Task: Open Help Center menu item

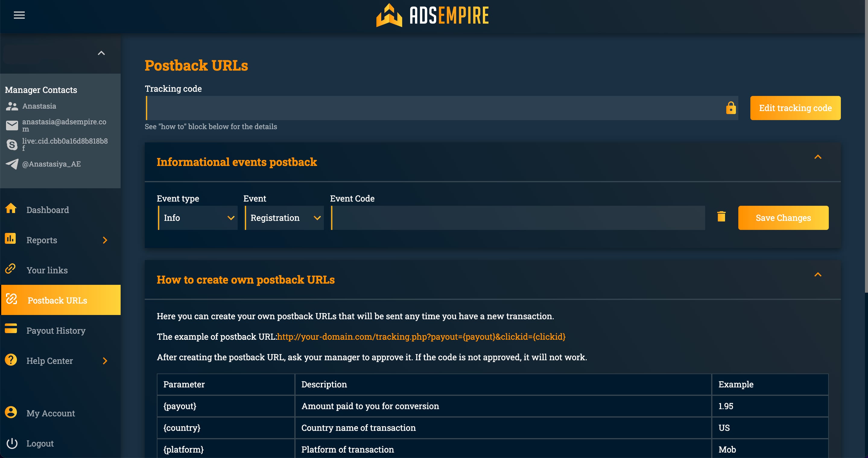Action: click(49, 361)
